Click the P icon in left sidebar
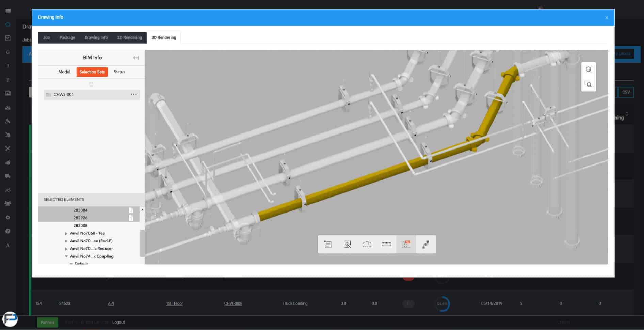644x330 pixels. [x=8, y=80]
